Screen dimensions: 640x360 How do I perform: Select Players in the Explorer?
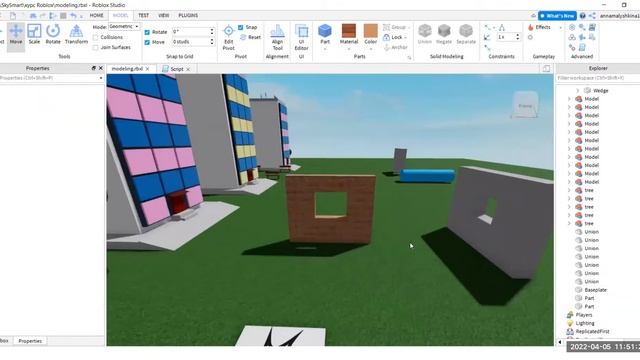(x=584, y=315)
